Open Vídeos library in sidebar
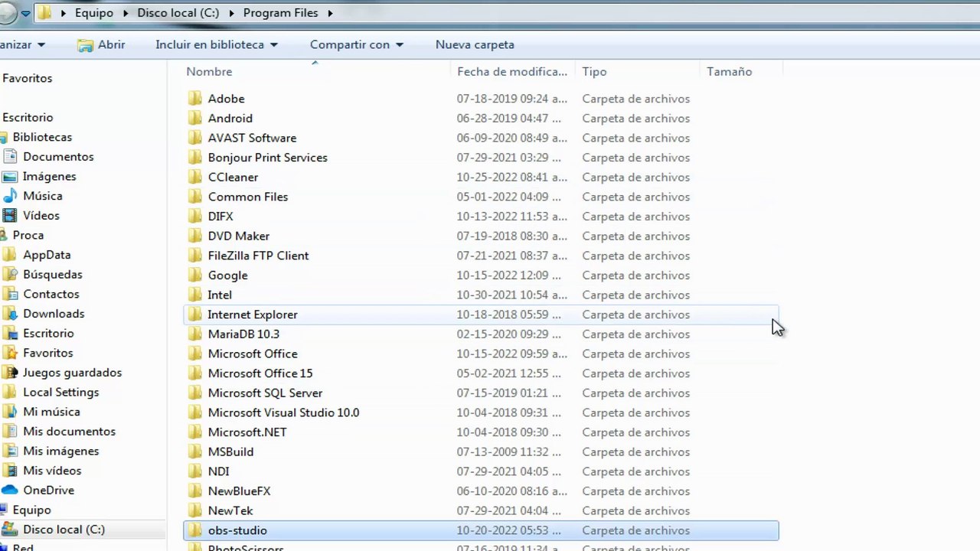 coord(41,216)
